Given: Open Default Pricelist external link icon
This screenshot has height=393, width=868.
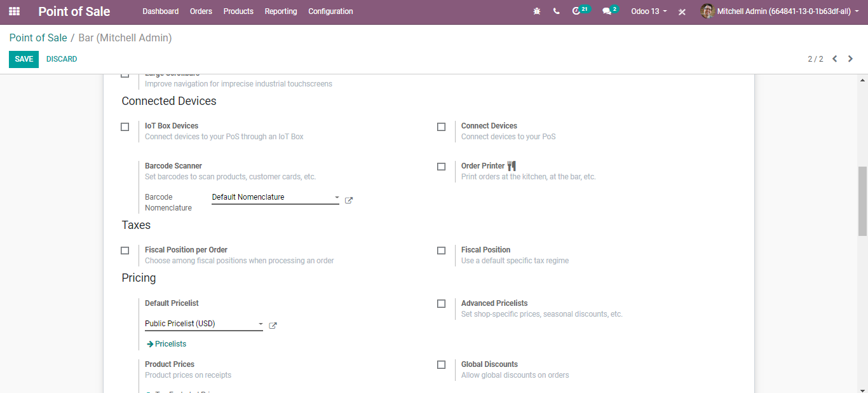Looking at the screenshot, I should (x=273, y=326).
